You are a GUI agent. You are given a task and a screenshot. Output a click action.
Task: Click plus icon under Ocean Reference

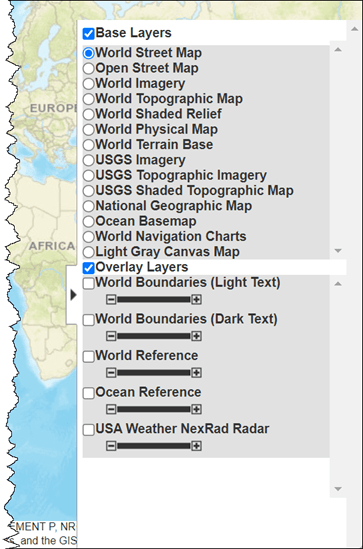click(x=196, y=409)
